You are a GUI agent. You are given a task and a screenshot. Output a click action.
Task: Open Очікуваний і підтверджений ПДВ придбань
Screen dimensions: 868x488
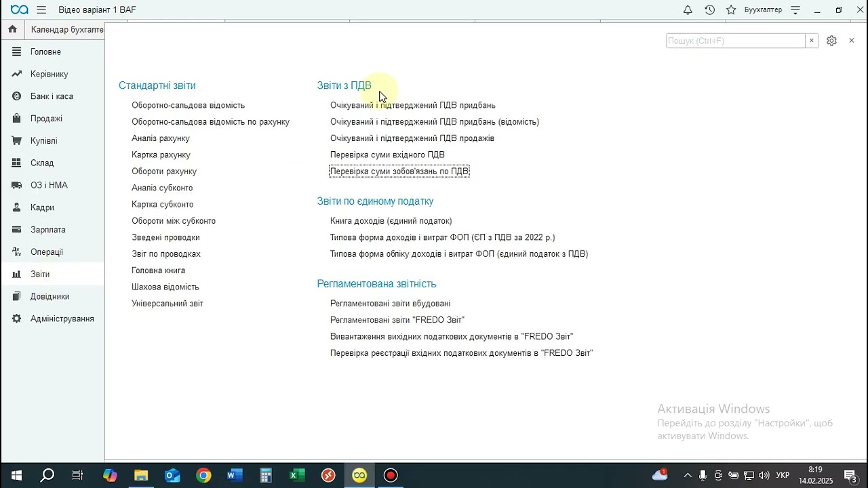[413, 105]
